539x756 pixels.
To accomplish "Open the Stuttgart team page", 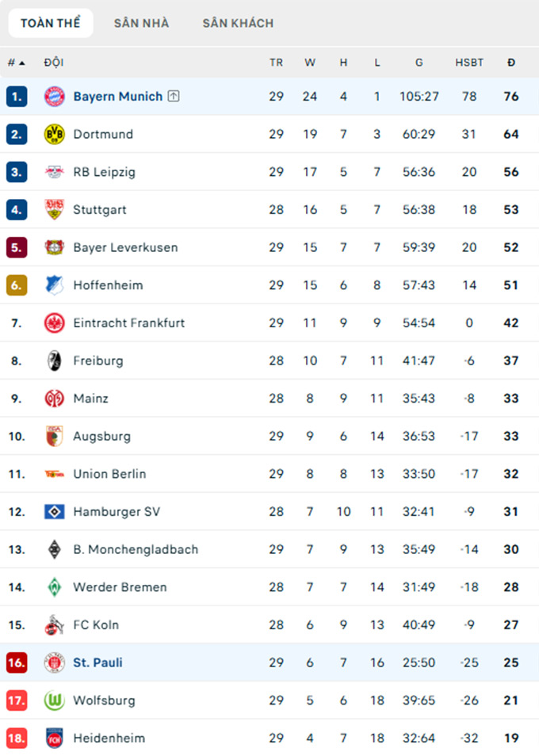I will (100, 210).
